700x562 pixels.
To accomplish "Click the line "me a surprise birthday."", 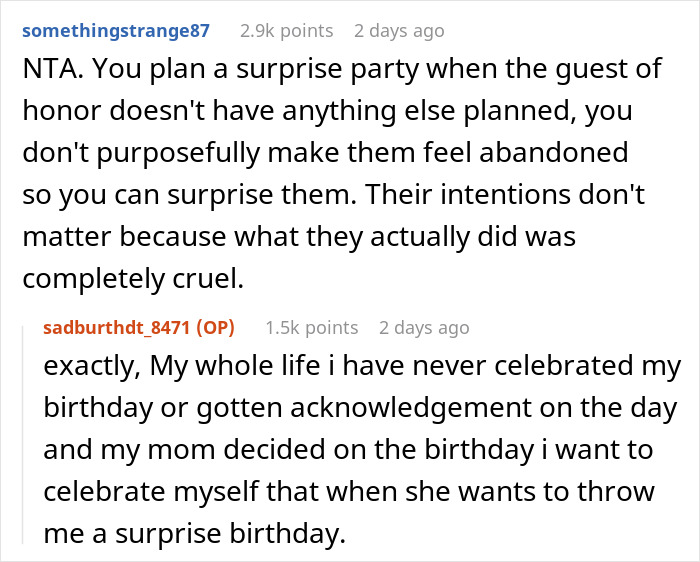I will click(194, 532).
